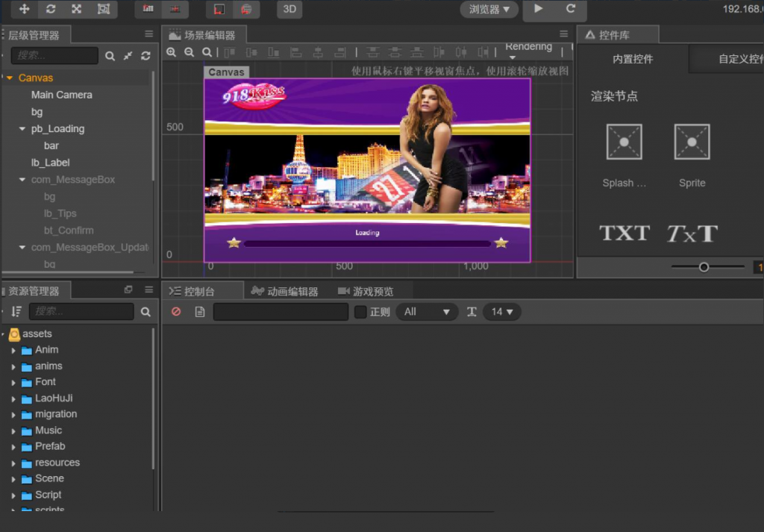This screenshot has height=532, width=764.
Task: Collapse the pb_Loading node
Action: (x=22, y=129)
